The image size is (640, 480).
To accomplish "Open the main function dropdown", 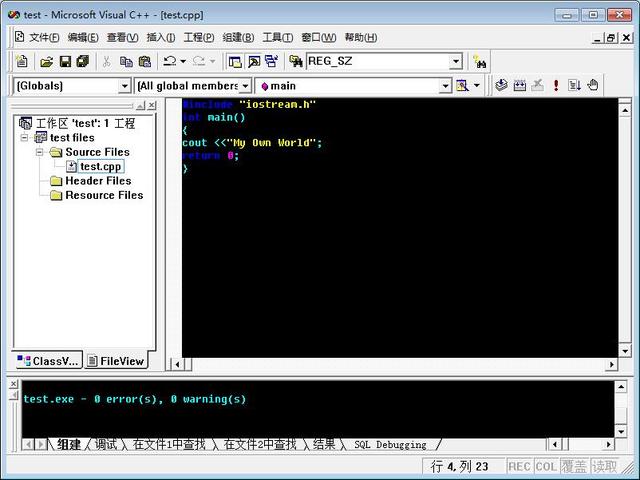I will tap(445, 86).
